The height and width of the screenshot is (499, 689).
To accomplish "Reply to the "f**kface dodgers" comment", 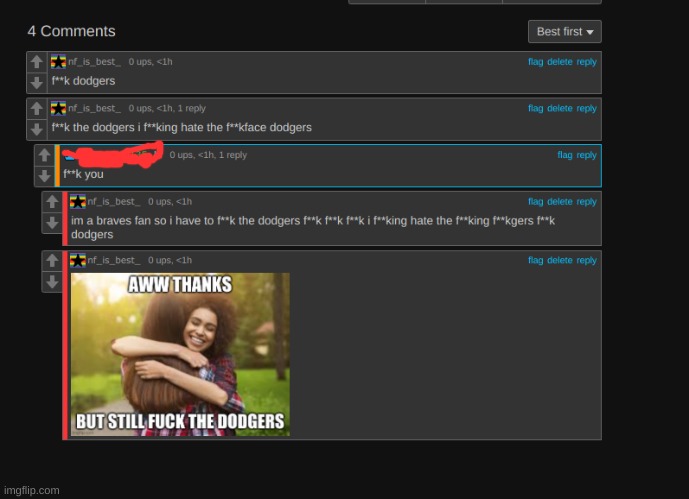I will tap(587, 108).
